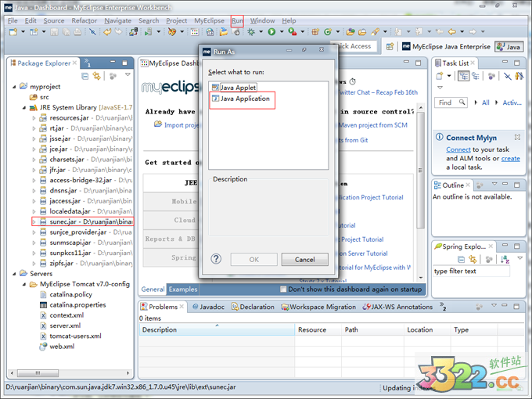The image size is (532, 399).
Task: Click the Save toolbar icon
Action: pos(54,32)
